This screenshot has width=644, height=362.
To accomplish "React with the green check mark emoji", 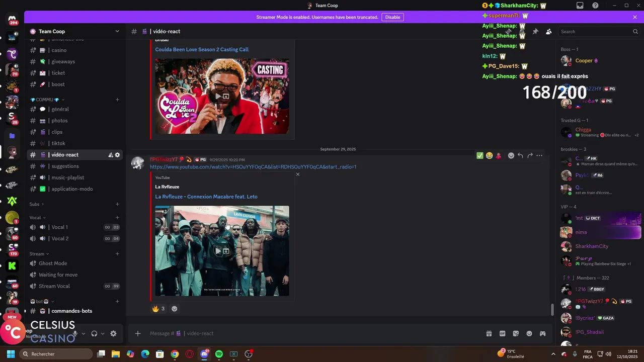I will tap(480, 156).
